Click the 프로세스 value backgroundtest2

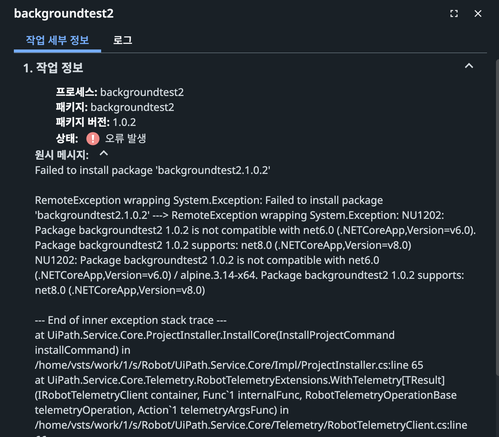[142, 92]
